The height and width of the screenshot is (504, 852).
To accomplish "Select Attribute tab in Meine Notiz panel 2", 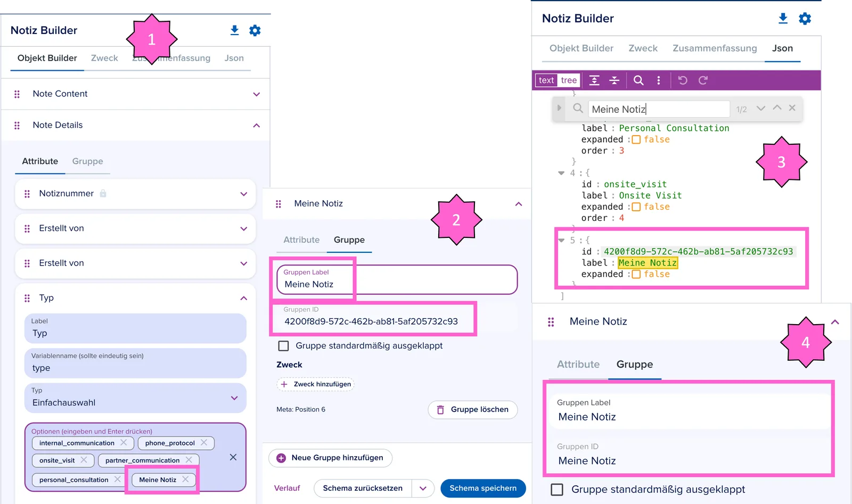I will point(301,240).
